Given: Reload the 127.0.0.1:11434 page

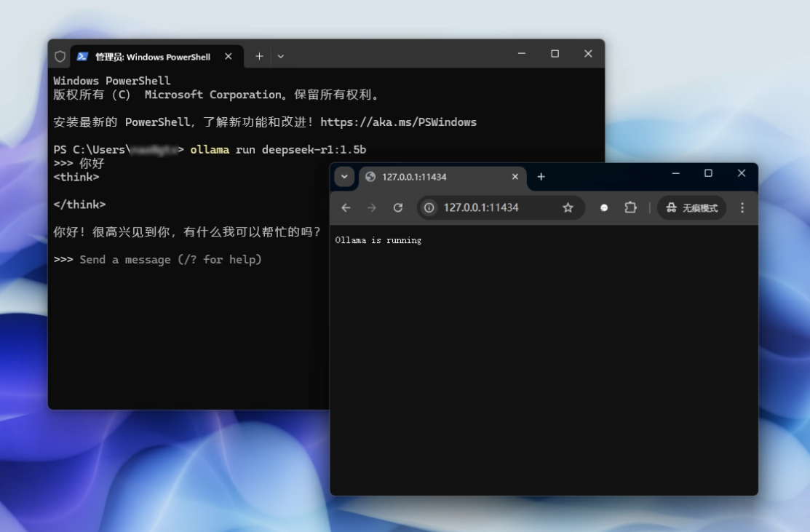Looking at the screenshot, I should (x=398, y=207).
